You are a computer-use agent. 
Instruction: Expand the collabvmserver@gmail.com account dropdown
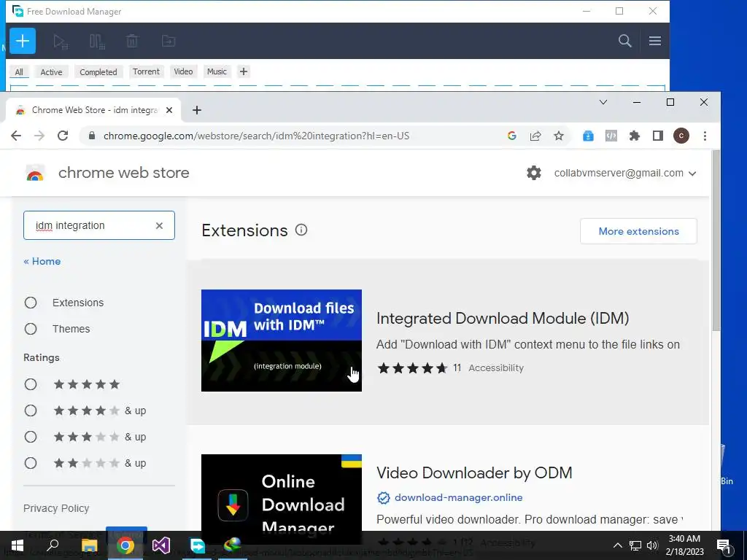pyautogui.click(x=624, y=174)
